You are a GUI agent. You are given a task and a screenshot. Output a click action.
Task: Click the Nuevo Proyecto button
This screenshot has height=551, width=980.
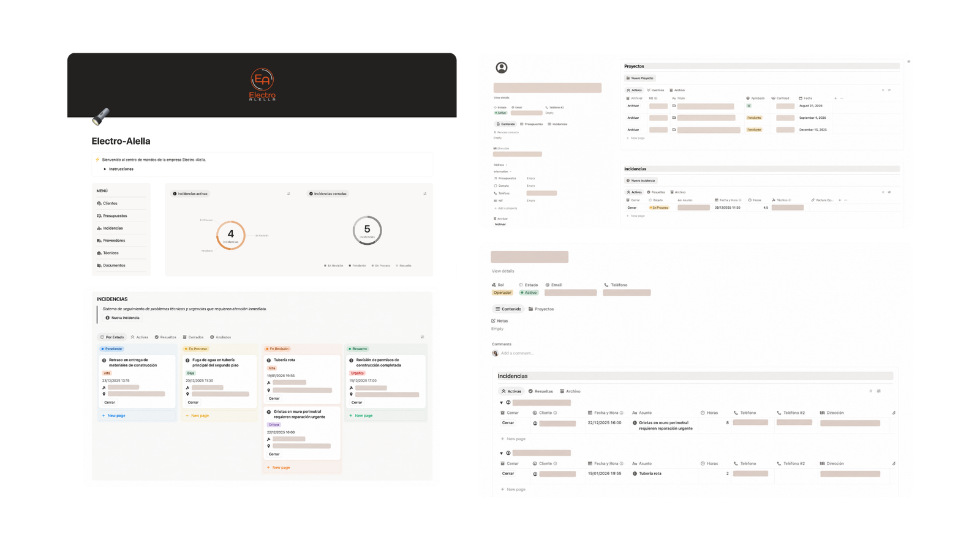pyautogui.click(x=640, y=78)
